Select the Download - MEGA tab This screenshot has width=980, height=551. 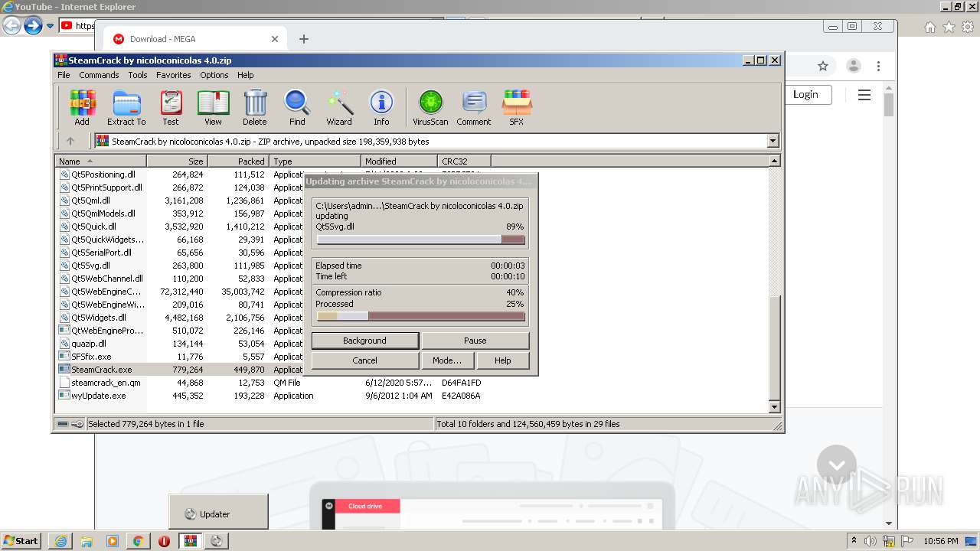click(195, 39)
